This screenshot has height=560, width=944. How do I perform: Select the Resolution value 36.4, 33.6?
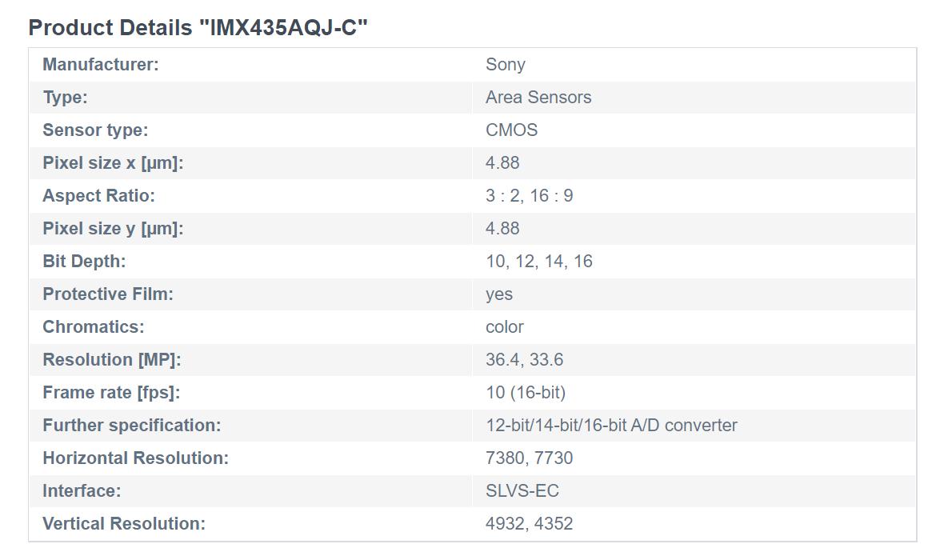tap(524, 360)
